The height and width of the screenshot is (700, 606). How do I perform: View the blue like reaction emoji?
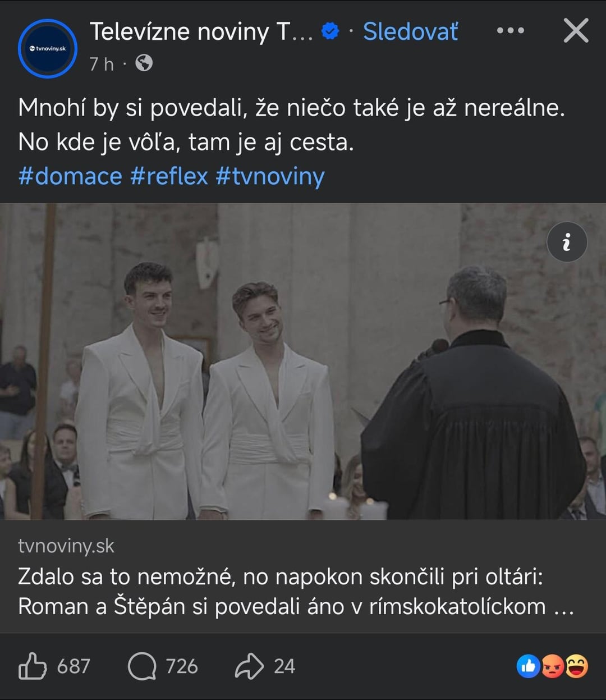pos(528,666)
